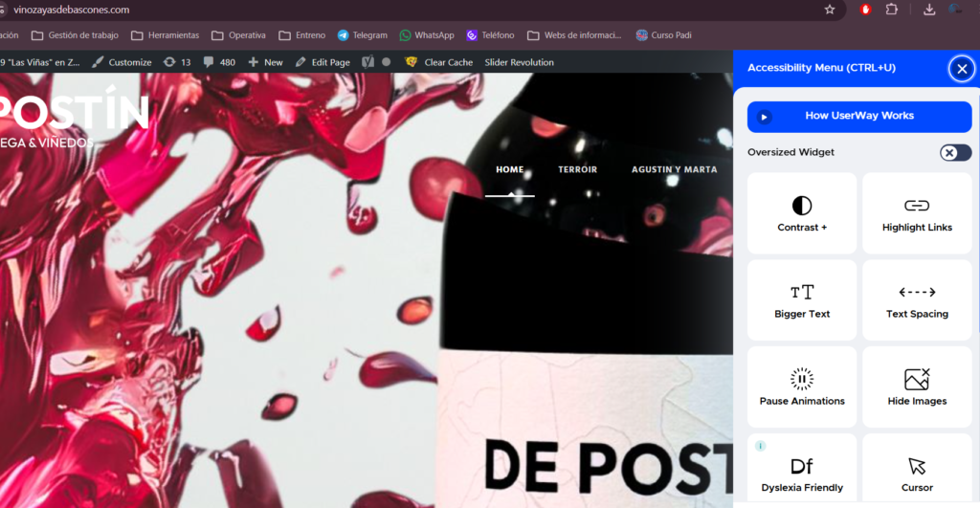The height and width of the screenshot is (508, 980).
Task: Enable Highlight Links option
Action: tap(916, 213)
